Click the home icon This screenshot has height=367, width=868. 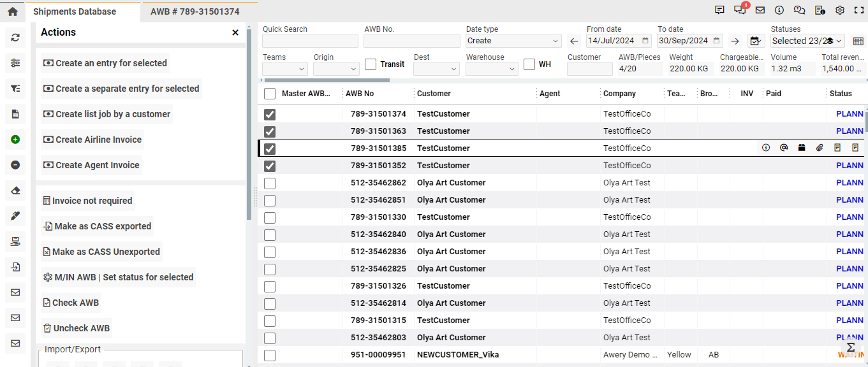[12, 11]
